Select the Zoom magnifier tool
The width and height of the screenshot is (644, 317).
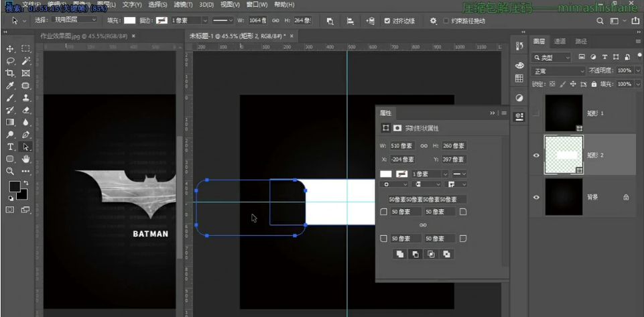pos(10,171)
